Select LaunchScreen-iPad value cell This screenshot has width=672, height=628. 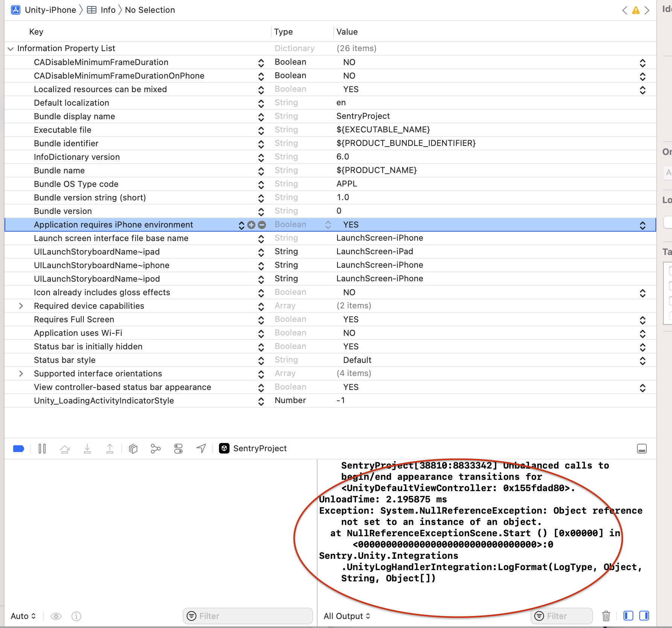pos(375,251)
